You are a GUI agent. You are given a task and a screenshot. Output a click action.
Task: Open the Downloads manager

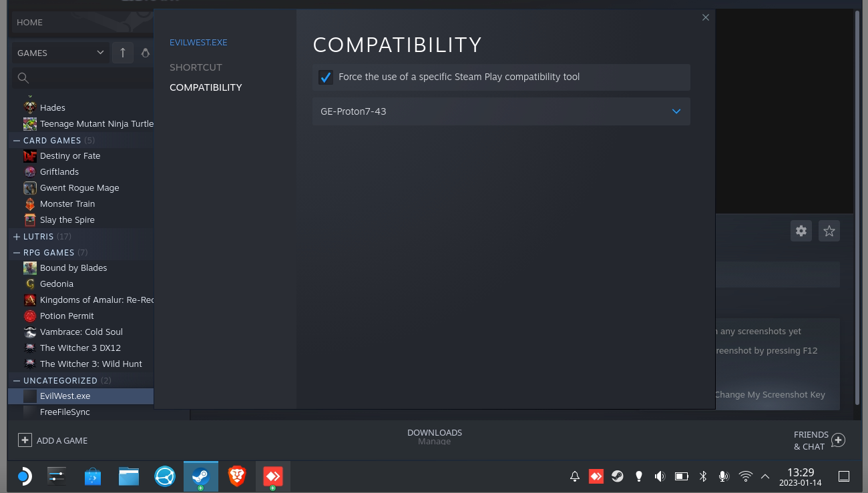point(435,437)
